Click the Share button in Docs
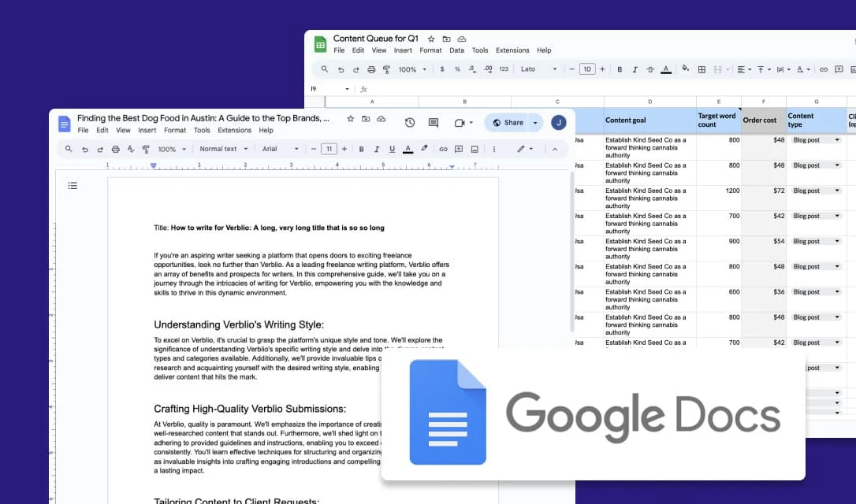Viewport: 856px width, 504px height. pyautogui.click(x=508, y=123)
